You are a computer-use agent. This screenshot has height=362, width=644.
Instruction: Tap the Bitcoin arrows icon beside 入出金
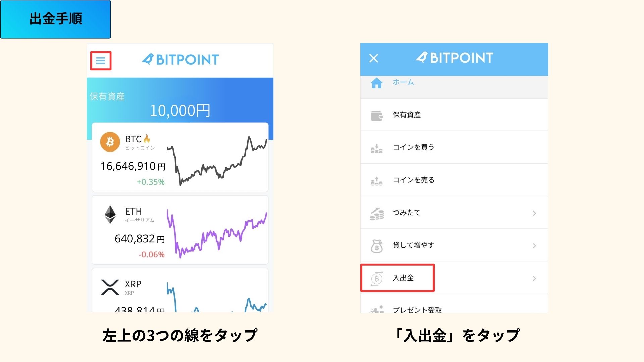377,278
